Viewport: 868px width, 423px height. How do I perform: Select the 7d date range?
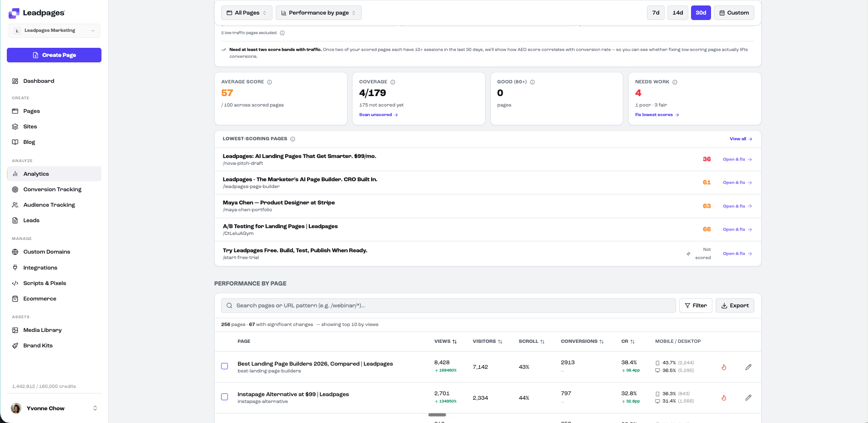click(x=656, y=13)
